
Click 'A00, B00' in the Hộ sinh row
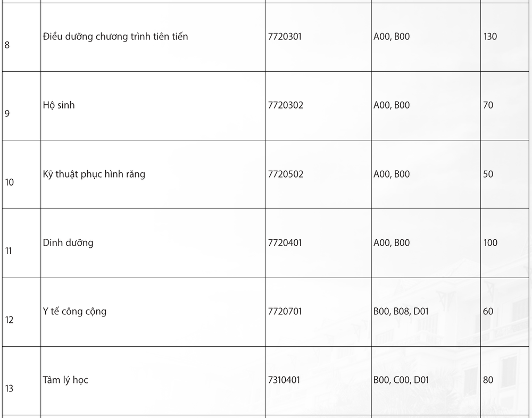(x=392, y=105)
